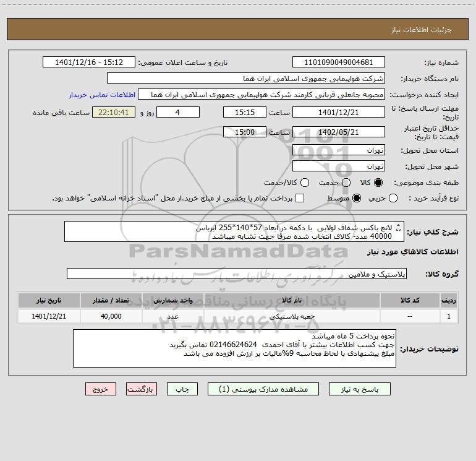476x461 pixels.
Task: Click the جزئیات اطلاعات نیاز header title
Action: coord(422,30)
